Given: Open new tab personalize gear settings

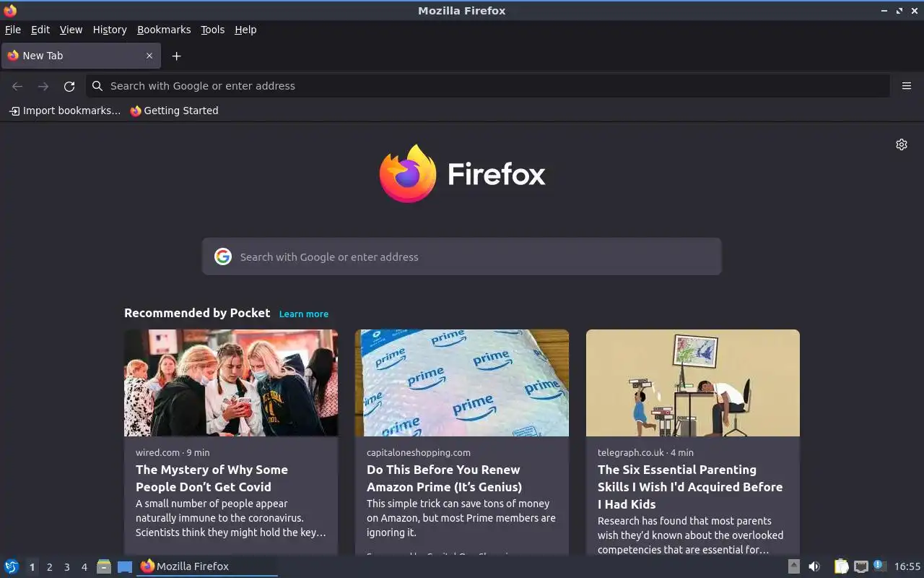Looking at the screenshot, I should coord(902,144).
